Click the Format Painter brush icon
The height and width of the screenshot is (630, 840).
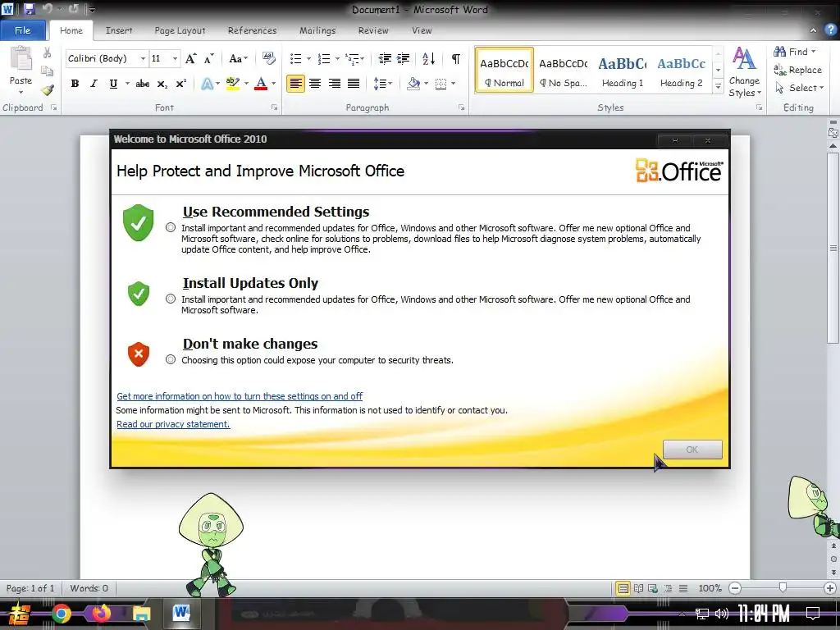click(x=48, y=90)
